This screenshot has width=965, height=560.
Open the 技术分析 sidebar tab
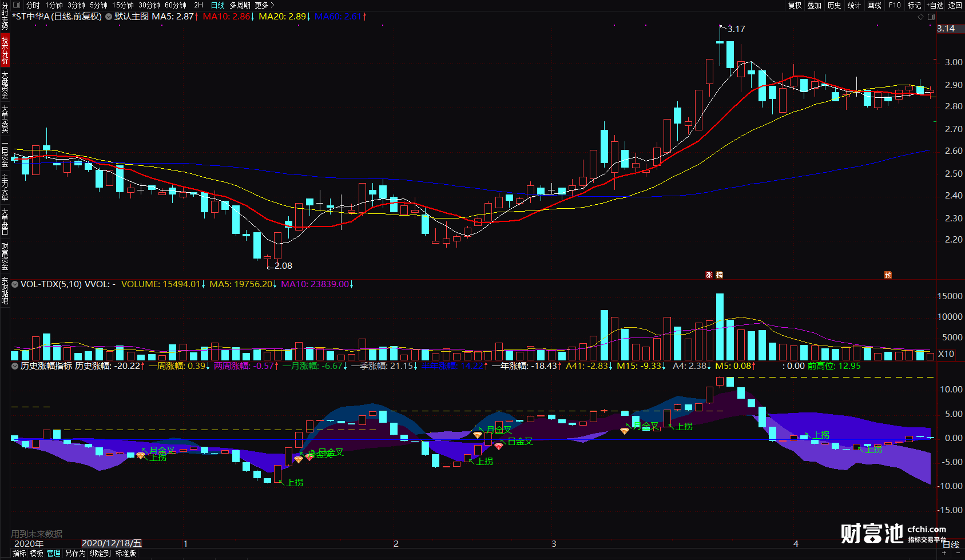tap(5, 50)
